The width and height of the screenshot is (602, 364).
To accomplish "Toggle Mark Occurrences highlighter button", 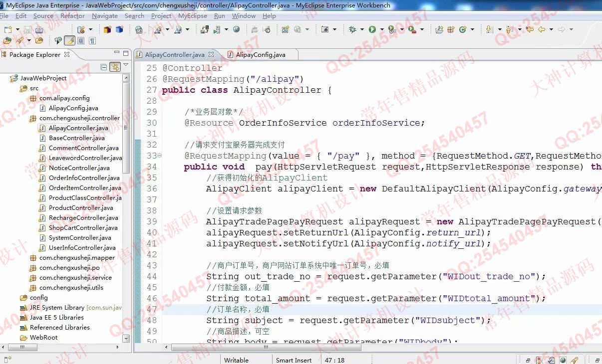I will click(x=70, y=40).
